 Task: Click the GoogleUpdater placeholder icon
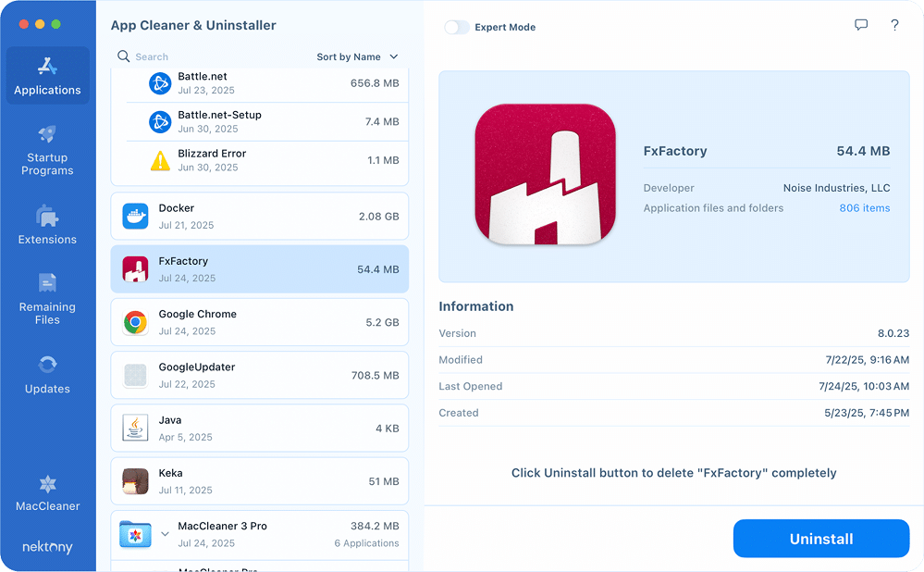pyautogui.click(x=136, y=376)
